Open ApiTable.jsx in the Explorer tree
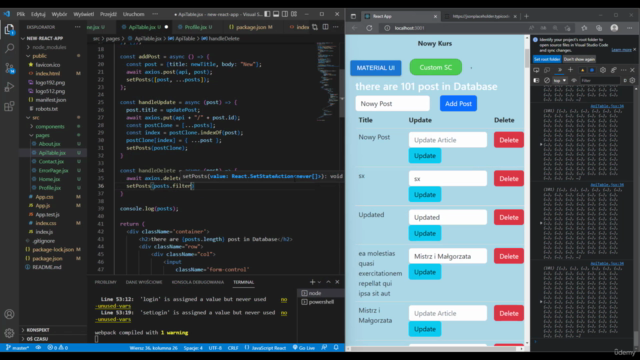 [x=52, y=153]
